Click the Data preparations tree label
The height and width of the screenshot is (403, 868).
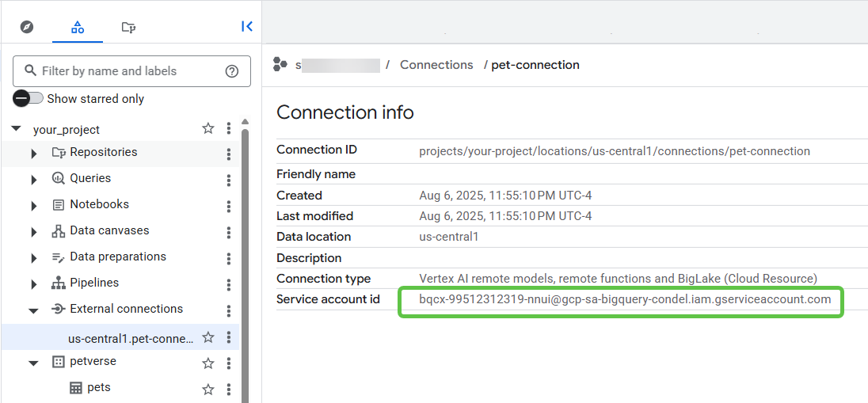pyautogui.click(x=118, y=257)
